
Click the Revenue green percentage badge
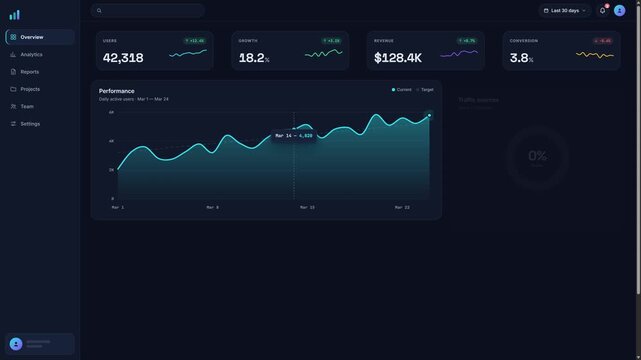tap(467, 41)
